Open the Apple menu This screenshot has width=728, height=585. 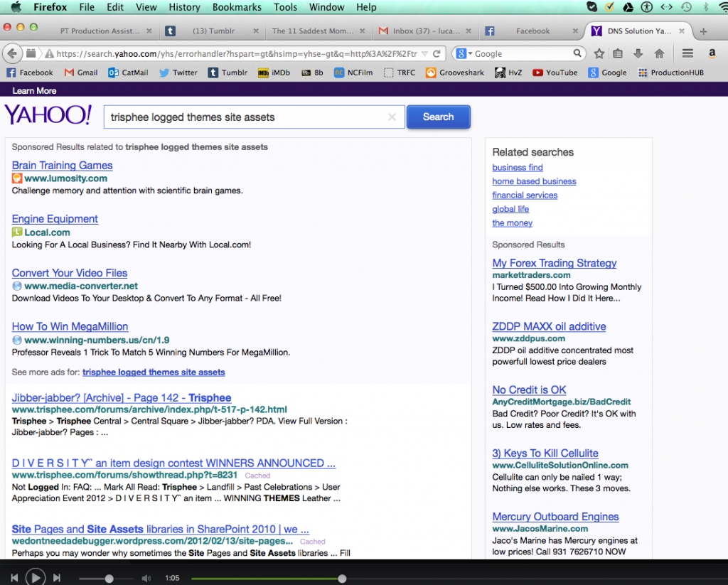[16, 7]
